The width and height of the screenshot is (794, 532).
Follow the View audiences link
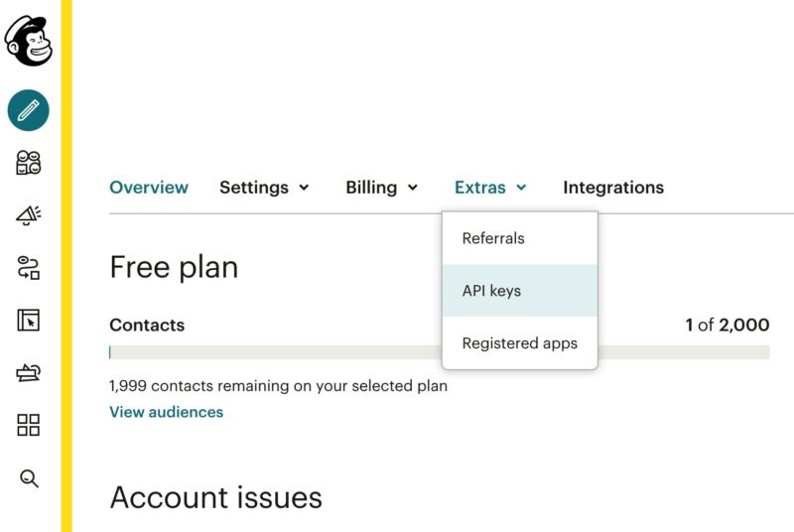click(166, 412)
